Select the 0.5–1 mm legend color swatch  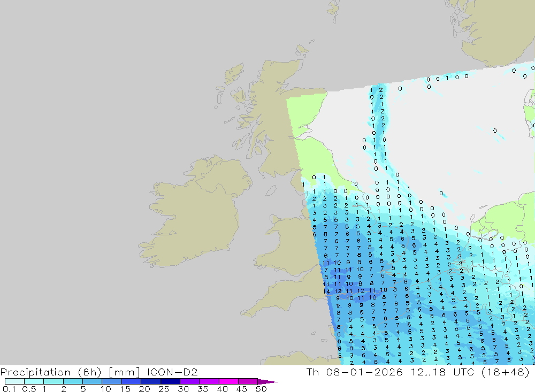pyautogui.click(x=34, y=381)
